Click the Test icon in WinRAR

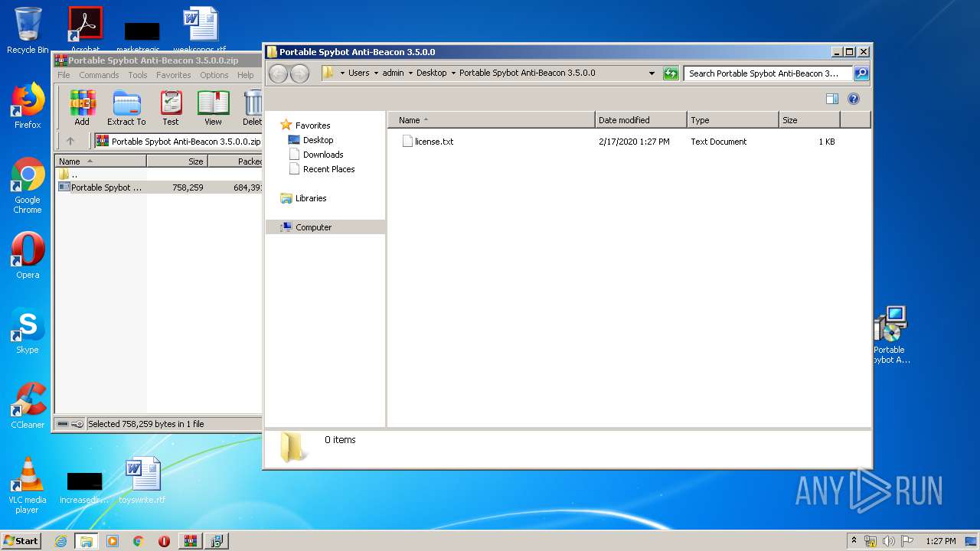pyautogui.click(x=171, y=108)
